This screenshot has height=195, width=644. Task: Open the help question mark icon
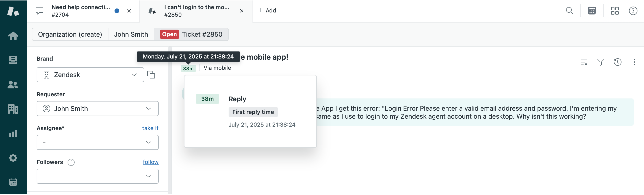[x=633, y=11]
